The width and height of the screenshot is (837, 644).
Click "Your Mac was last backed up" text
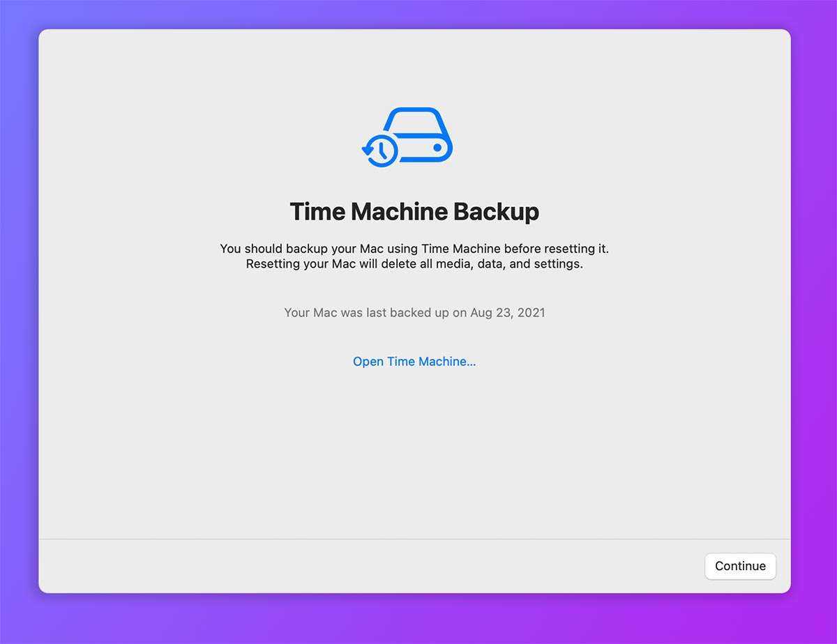click(x=366, y=313)
